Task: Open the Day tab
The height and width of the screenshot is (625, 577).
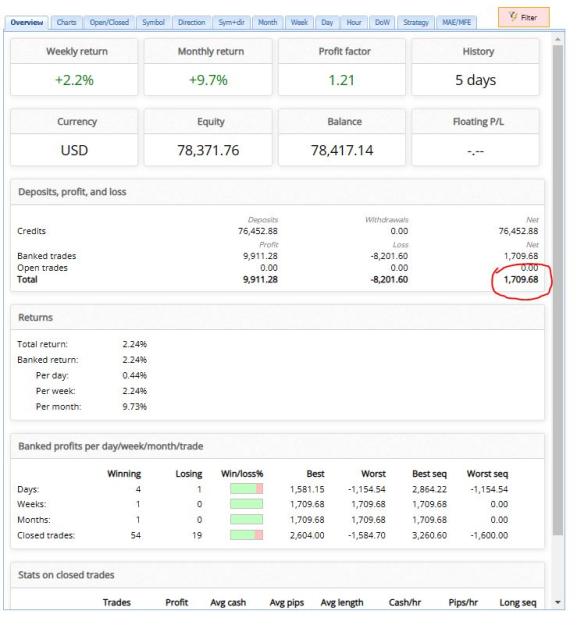Action: [x=327, y=22]
